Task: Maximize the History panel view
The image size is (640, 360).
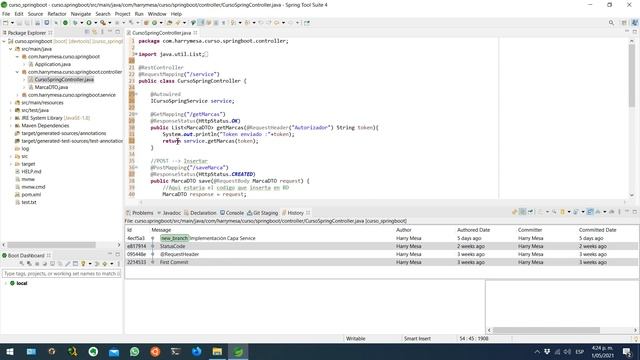Action: tap(635, 212)
